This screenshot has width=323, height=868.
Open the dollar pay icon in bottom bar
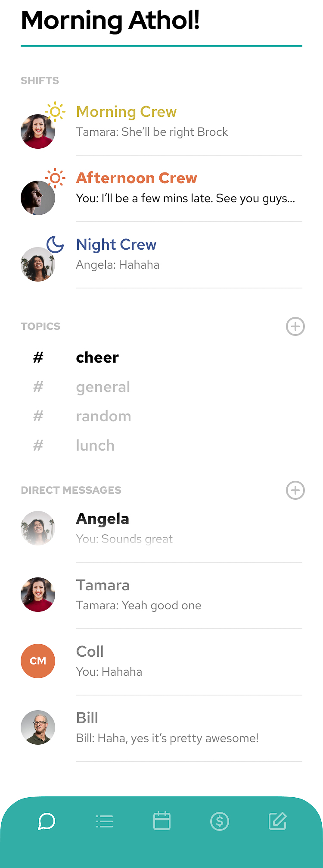[220, 821]
